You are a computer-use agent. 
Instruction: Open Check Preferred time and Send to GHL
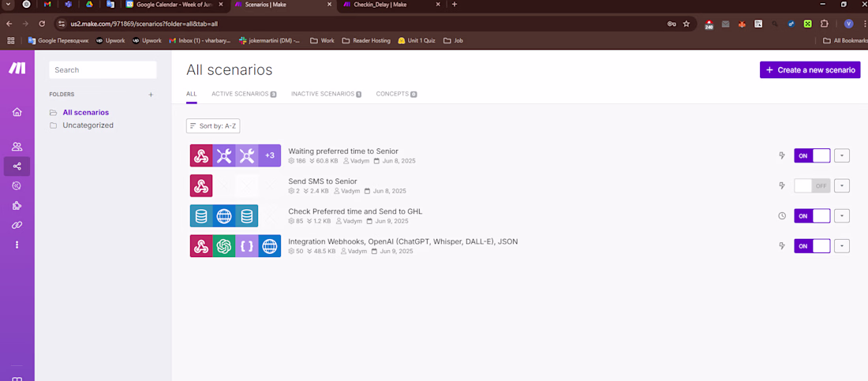[355, 211]
